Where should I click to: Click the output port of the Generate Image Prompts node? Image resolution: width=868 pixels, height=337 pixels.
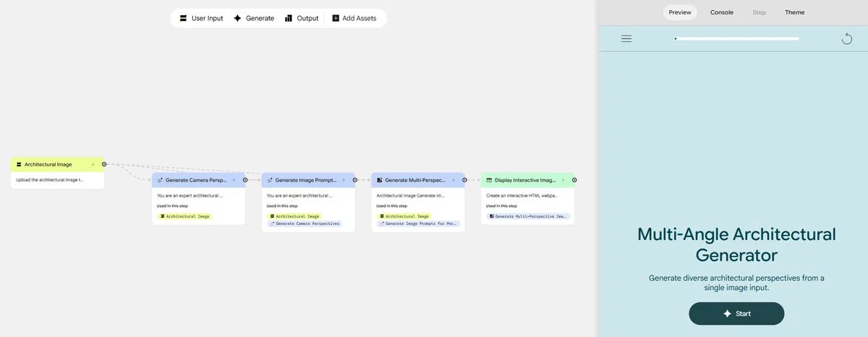click(x=355, y=180)
